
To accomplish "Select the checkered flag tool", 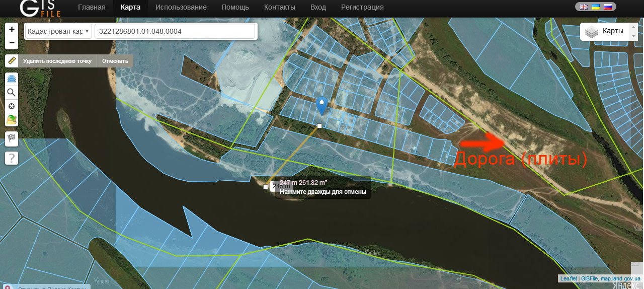I will click(x=12, y=138).
